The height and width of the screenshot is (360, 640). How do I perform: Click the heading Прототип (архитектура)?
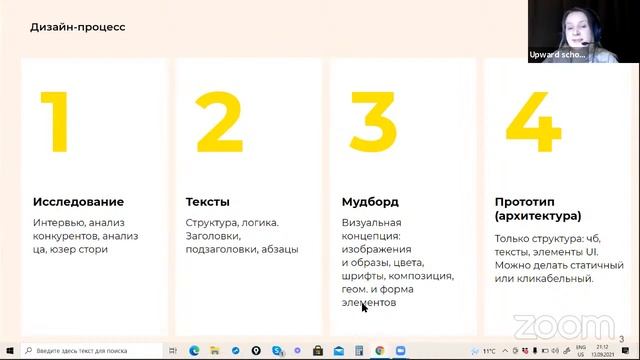[x=538, y=209]
